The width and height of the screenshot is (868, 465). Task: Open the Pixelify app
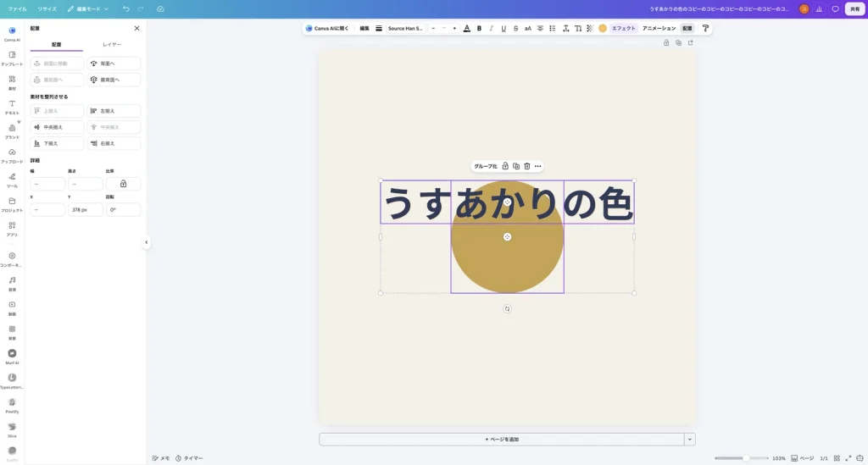(x=12, y=405)
